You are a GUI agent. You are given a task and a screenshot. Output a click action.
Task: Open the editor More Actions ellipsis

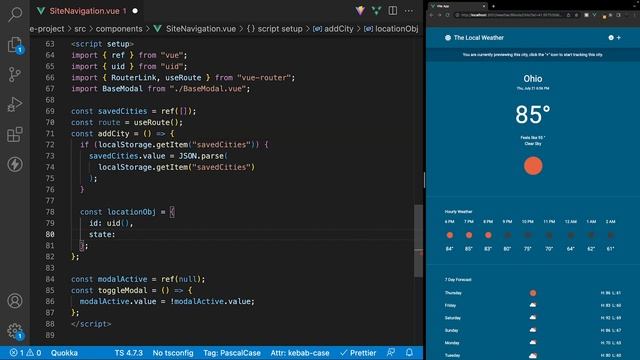coord(409,11)
